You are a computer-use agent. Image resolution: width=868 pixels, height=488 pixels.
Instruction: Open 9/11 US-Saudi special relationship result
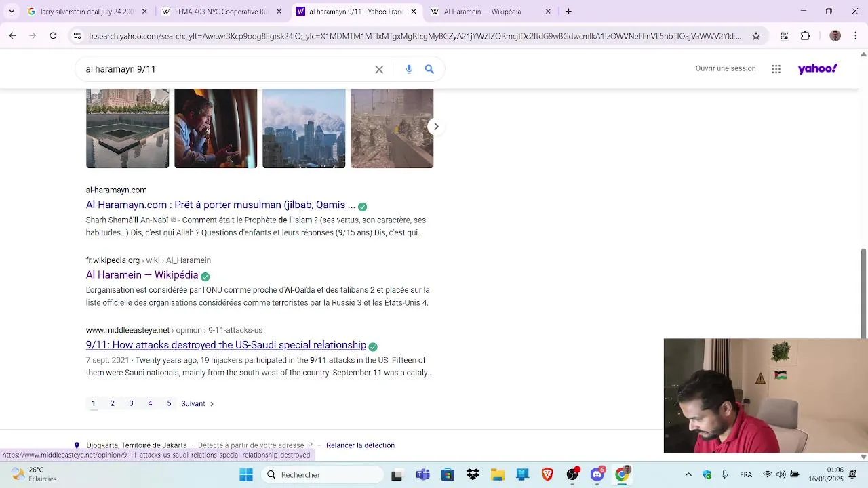click(x=226, y=346)
